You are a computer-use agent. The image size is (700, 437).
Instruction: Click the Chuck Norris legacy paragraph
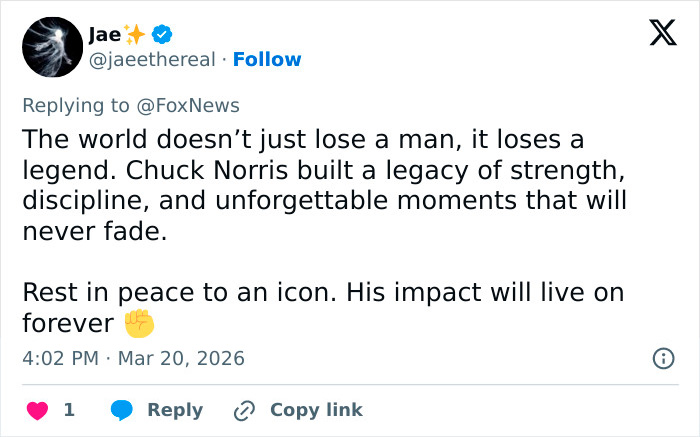point(320,185)
